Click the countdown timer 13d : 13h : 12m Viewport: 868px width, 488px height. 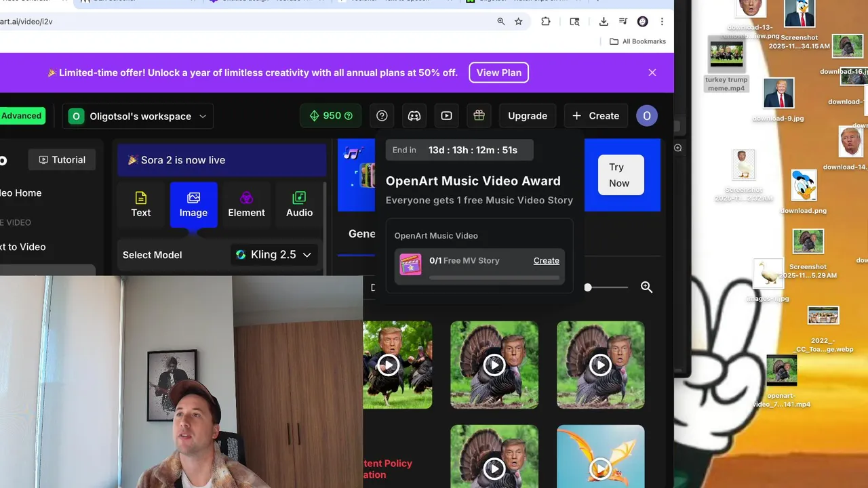pyautogui.click(x=473, y=150)
